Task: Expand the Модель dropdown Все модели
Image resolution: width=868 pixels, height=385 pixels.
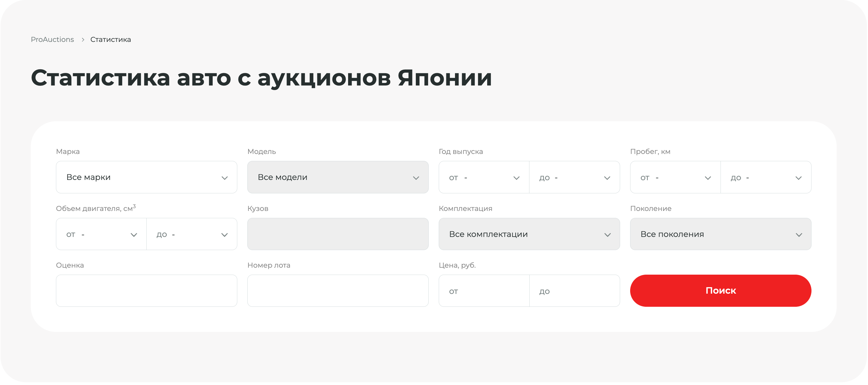Action: (x=338, y=177)
